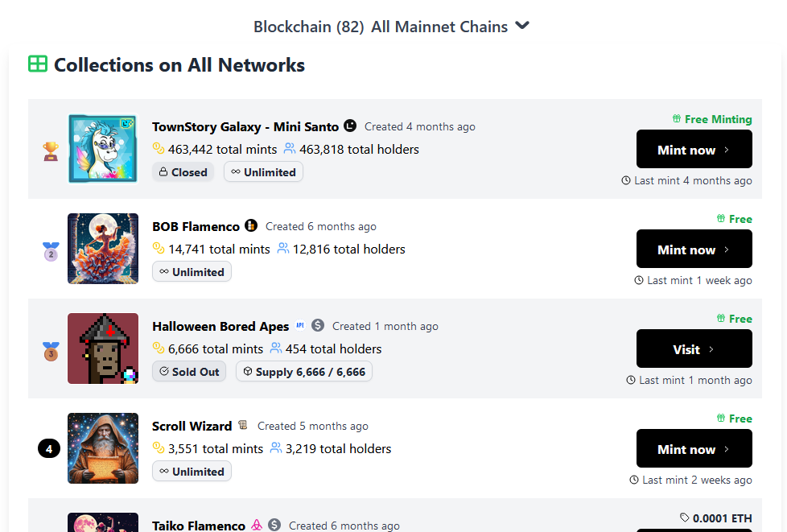Image resolution: width=787 pixels, height=532 pixels.
Task: Click the chain badge beside TownStory Galaxy
Action: tap(350, 126)
